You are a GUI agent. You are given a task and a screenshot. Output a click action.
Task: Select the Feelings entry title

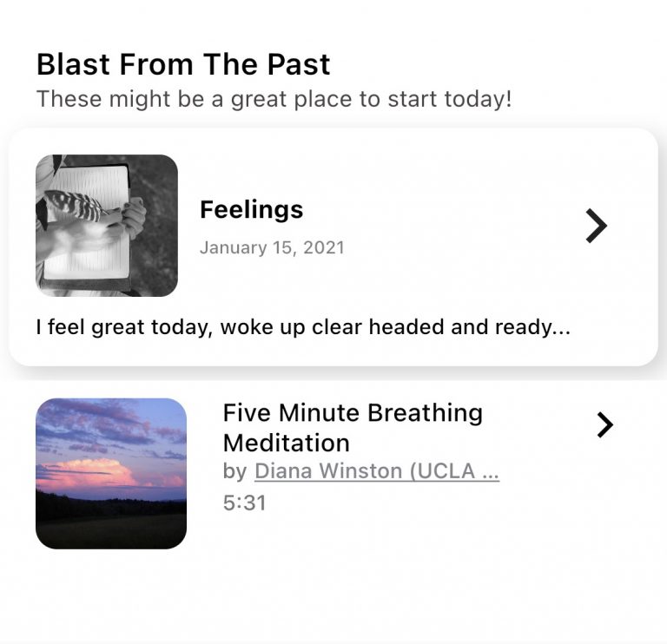coord(251,209)
